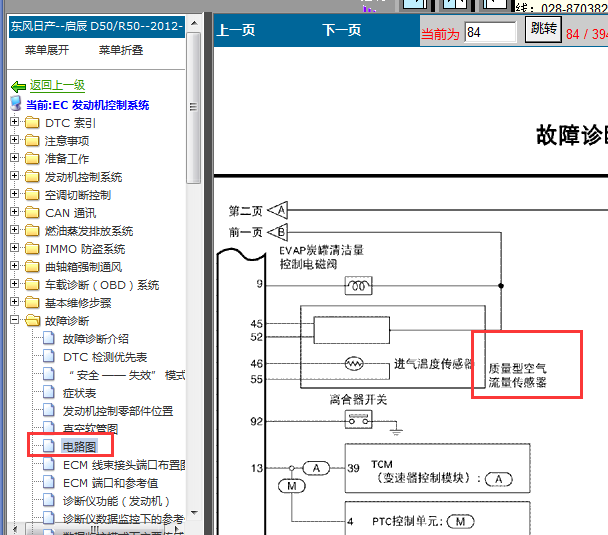Select the 发动机控制零部件位置 tree item

tap(118, 411)
